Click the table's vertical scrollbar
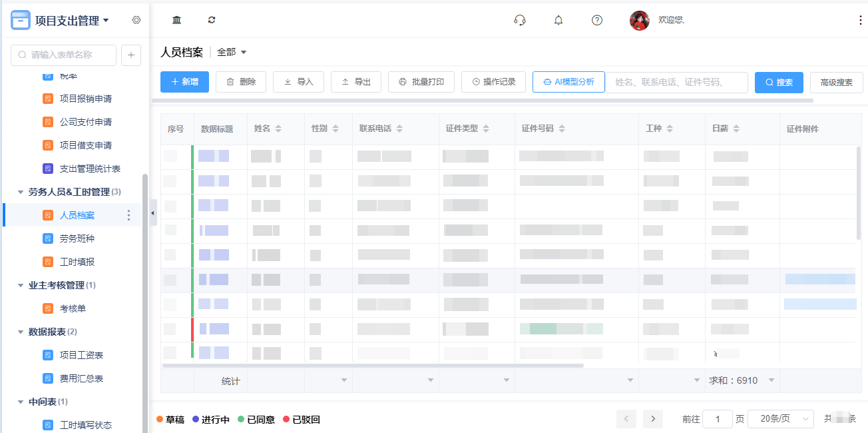 [x=859, y=193]
